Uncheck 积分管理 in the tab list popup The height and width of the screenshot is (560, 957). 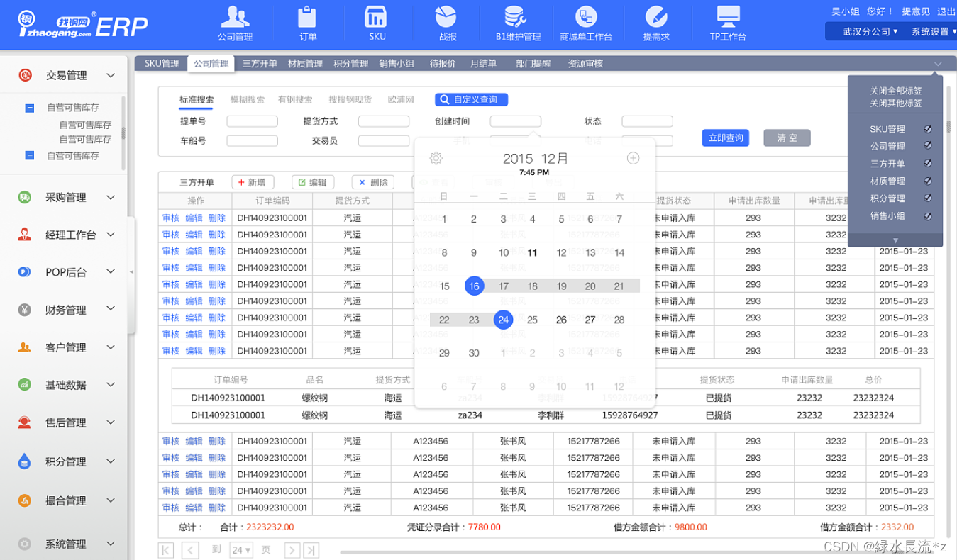[928, 198]
